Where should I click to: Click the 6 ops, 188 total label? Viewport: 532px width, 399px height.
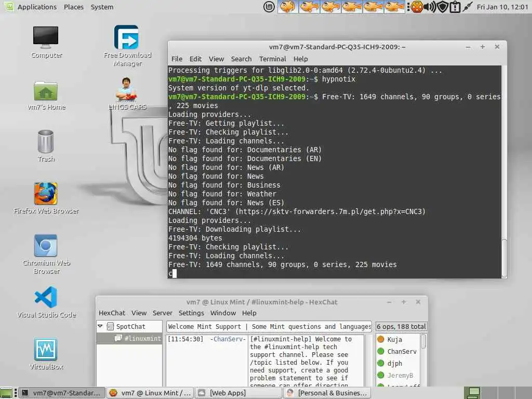pyautogui.click(x=401, y=326)
